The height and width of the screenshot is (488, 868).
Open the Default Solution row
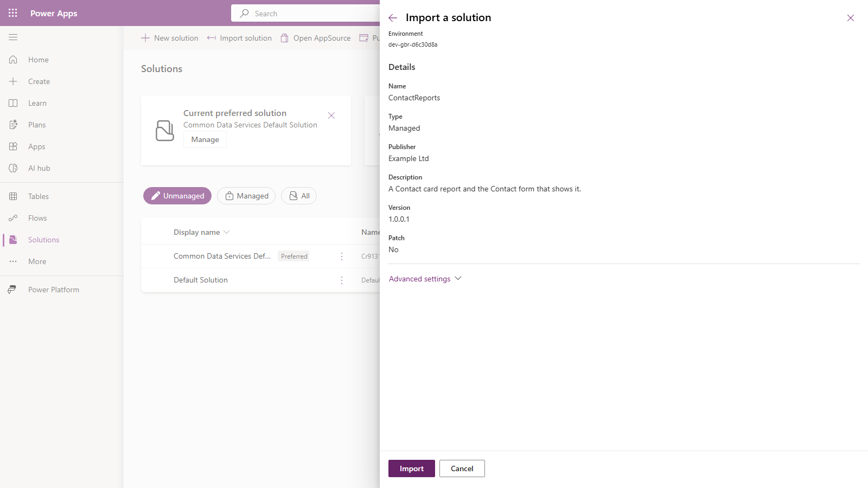201,280
